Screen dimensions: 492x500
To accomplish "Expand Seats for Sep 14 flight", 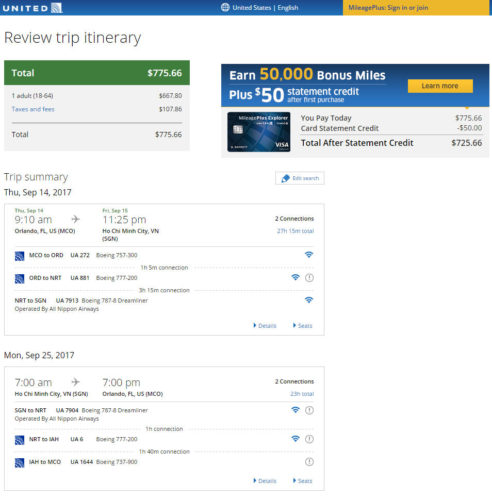I will (x=302, y=325).
